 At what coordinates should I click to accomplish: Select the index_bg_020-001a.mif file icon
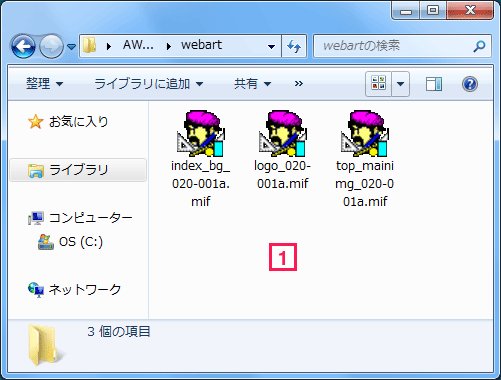(201, 134)
